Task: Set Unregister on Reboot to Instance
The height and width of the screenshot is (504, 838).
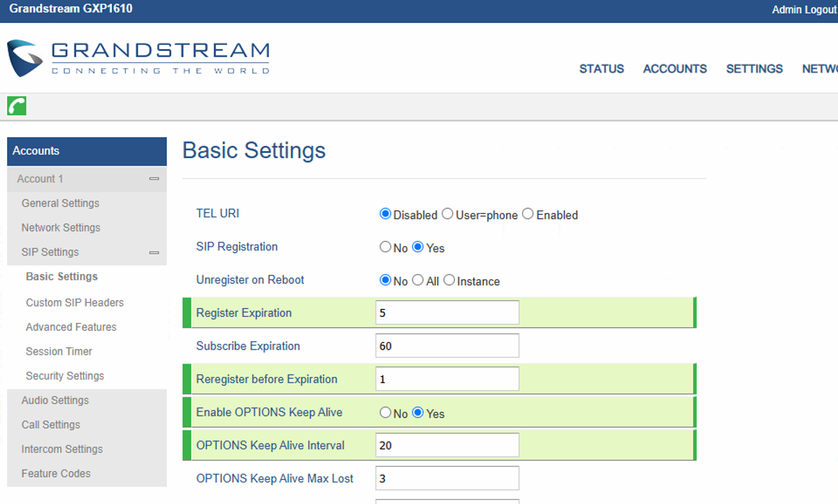Action: [x=449, y=280]
